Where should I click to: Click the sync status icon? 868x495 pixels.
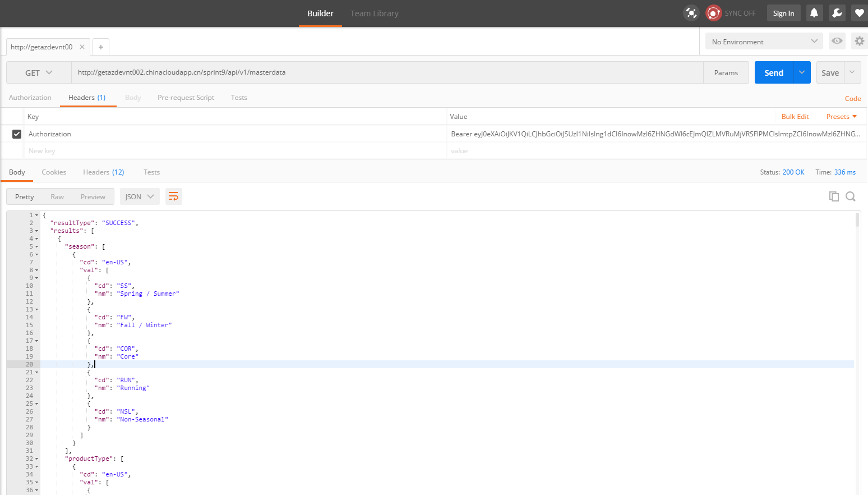click(x=714, y=13)
